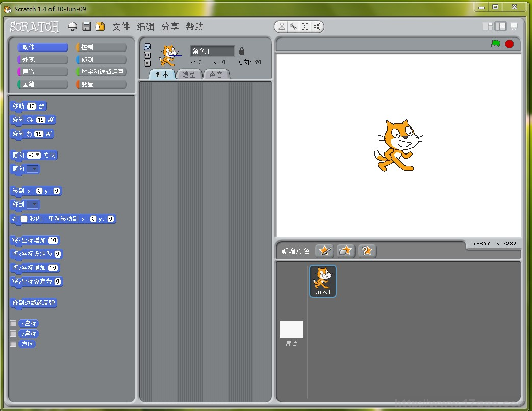Screen dimensions: 532x411
Task: Click the globe language icon
Action: 73,27
